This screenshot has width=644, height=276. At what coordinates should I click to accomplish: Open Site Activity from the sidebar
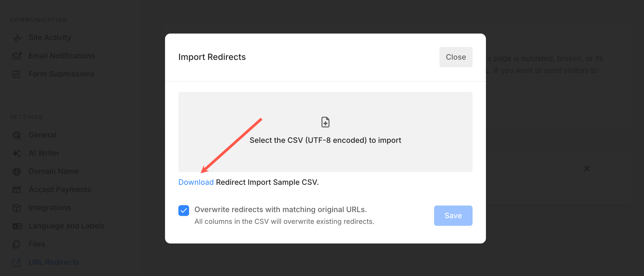50,37
